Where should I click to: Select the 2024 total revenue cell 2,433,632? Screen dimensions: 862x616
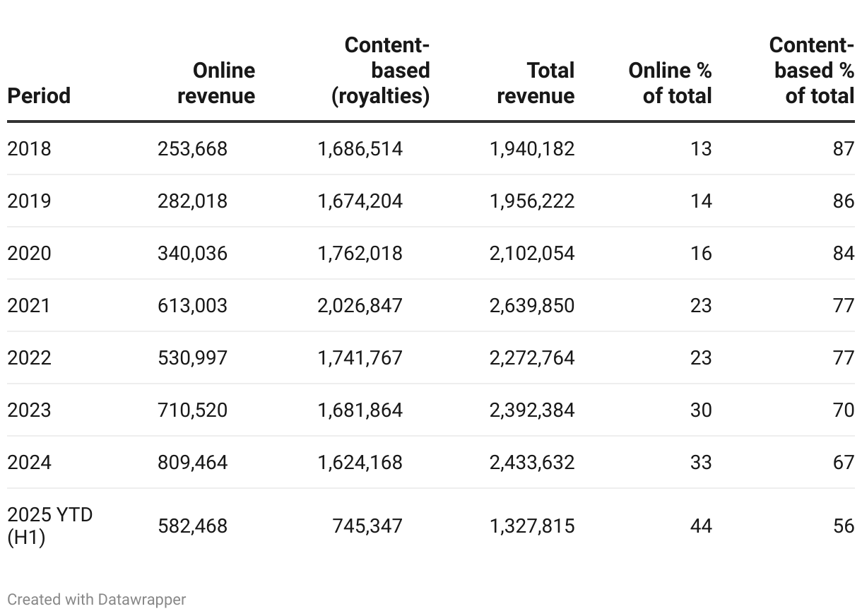pyautogui.click(x=532, y=463)
